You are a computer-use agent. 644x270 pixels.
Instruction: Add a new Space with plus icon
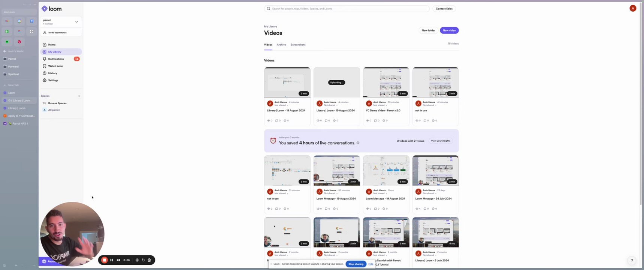[x=79, y=96]
